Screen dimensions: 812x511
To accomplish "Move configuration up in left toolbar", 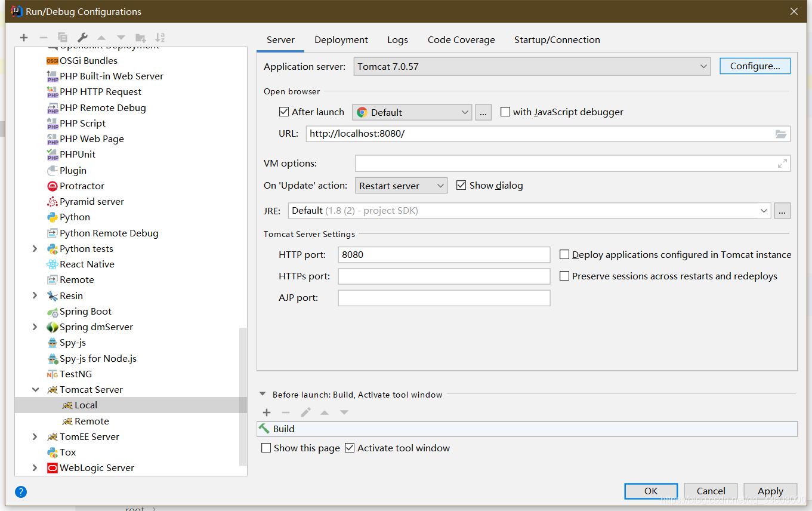I will point(101,38).
